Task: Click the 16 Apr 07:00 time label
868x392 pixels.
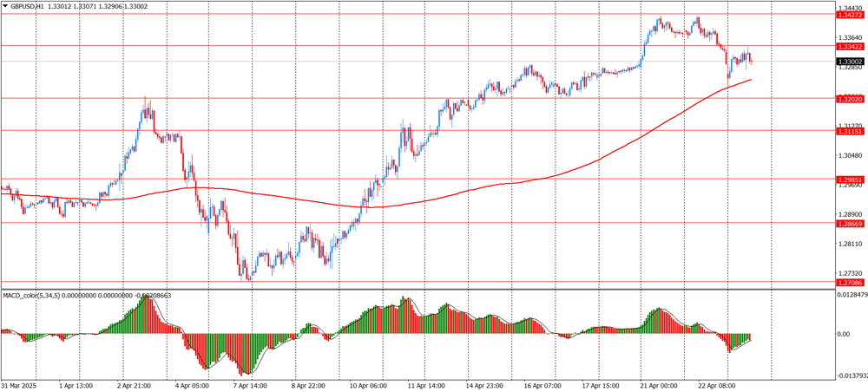Action: coord(540,385)
